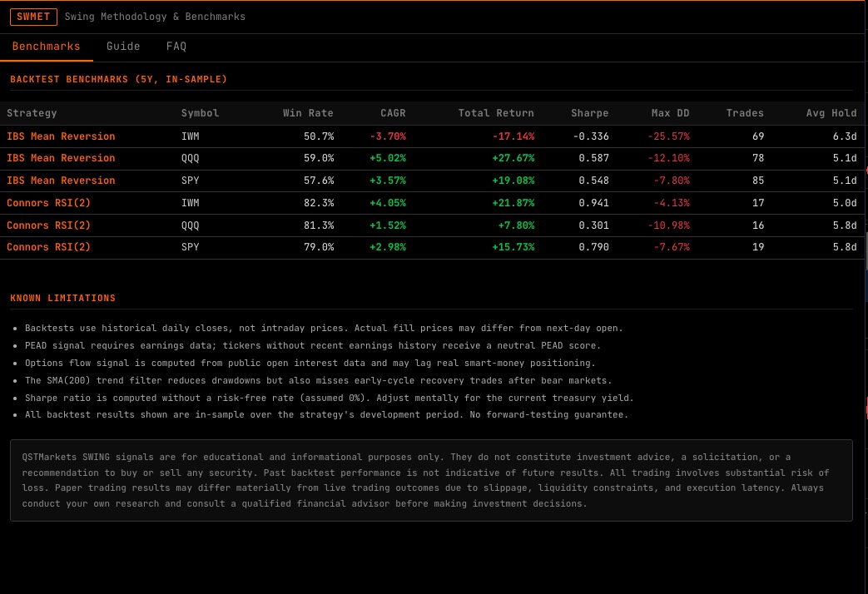Open the FAQ tab
868x594 pixels.
point(176,47)
